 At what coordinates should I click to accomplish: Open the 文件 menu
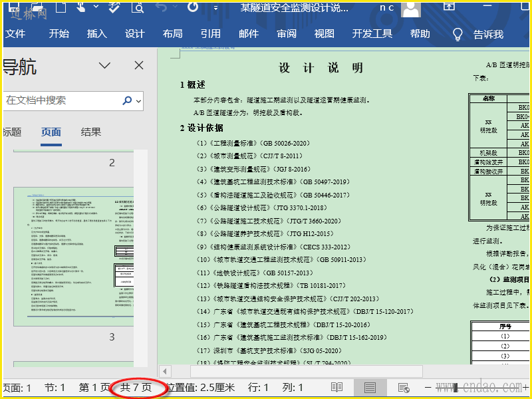[x=15, y=34]
